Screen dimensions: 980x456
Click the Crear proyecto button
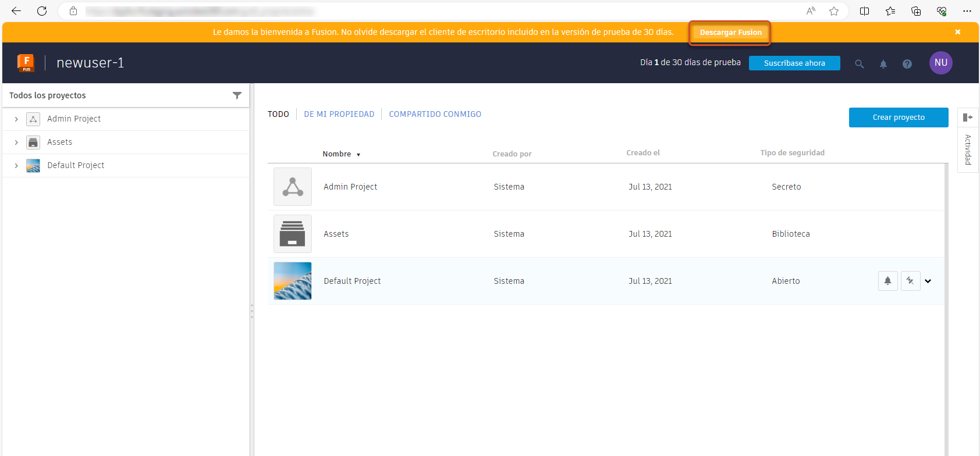[899, 117]
